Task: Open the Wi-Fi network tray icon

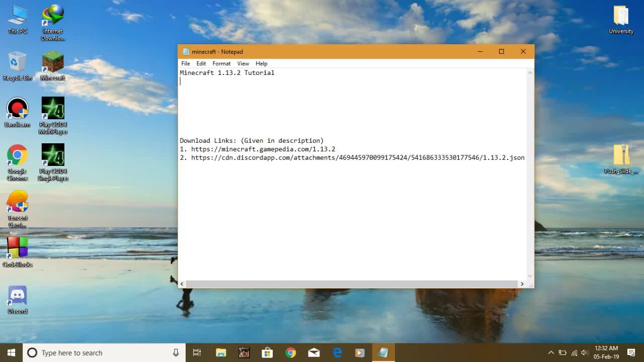Action: coord(574,352)
